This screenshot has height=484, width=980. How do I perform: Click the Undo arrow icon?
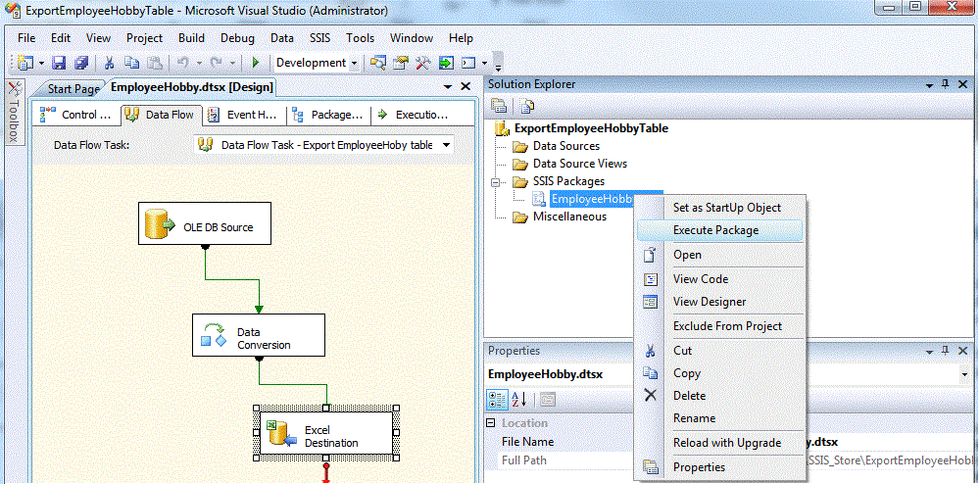coord(183,63)
